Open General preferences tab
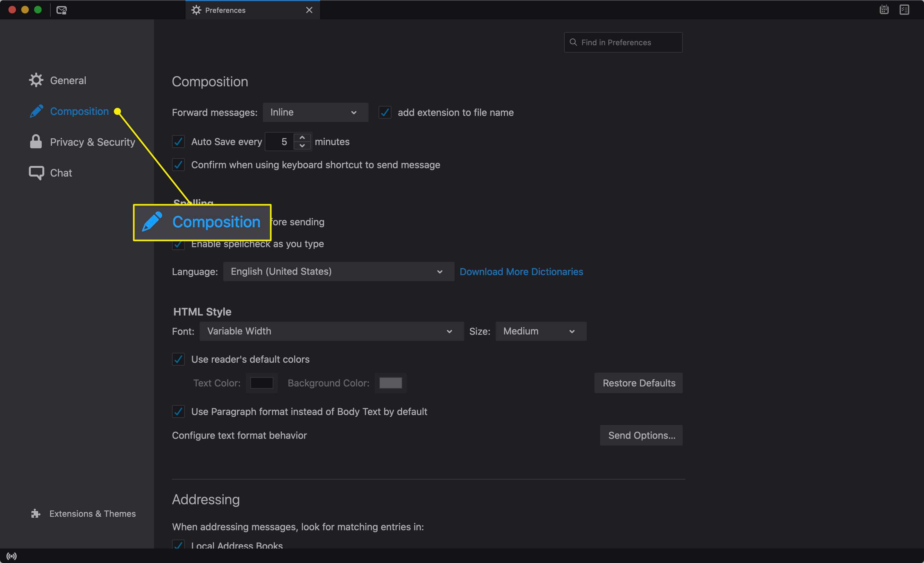This screenshot has height=563, width=924. (x=68, y=80)
